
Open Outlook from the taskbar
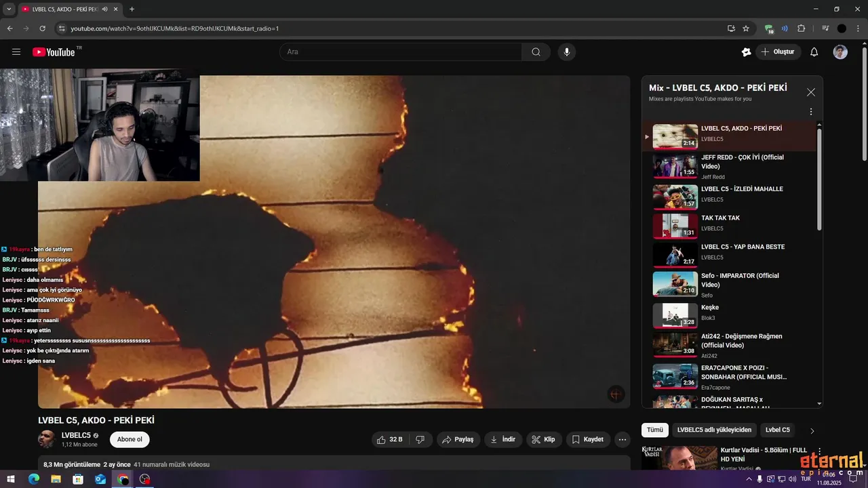[x=100, y=479]
